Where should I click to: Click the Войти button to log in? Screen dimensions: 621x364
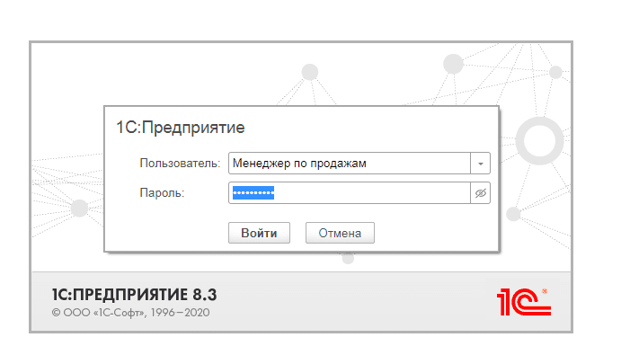coord(259,233)
